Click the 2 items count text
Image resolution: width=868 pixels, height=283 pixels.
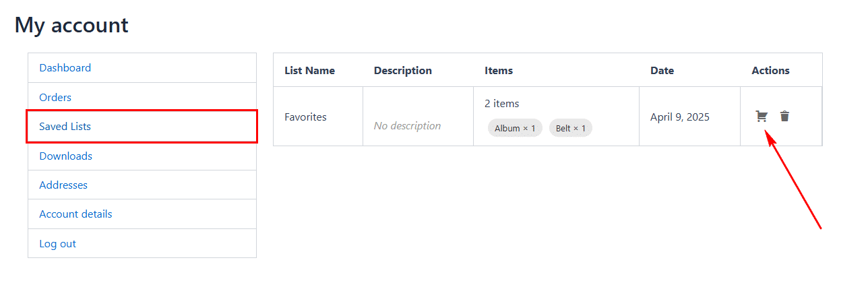tap(502, 104)
